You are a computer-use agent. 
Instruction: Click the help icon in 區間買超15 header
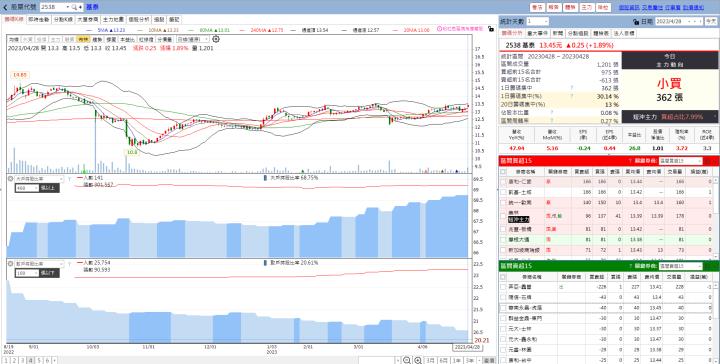pos(630,161)
